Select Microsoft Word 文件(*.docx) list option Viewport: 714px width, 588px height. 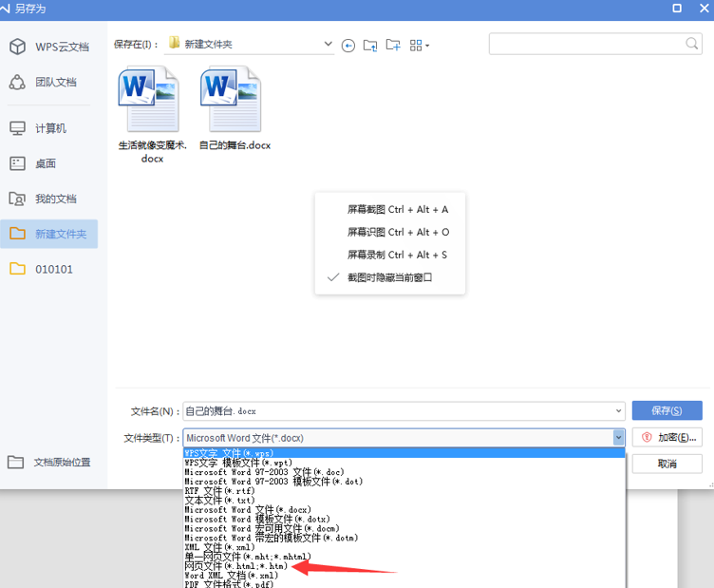(x=404, y=510)
